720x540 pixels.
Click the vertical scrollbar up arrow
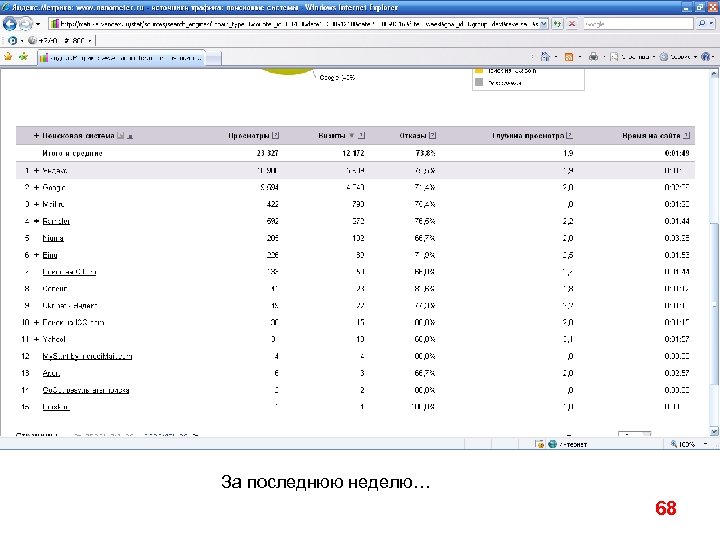714,73
